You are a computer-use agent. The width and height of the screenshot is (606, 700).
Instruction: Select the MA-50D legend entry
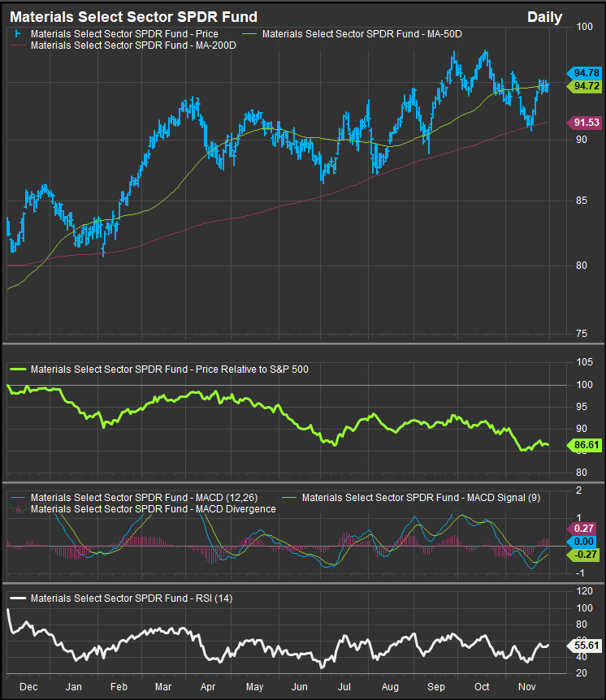coord(361,34)
